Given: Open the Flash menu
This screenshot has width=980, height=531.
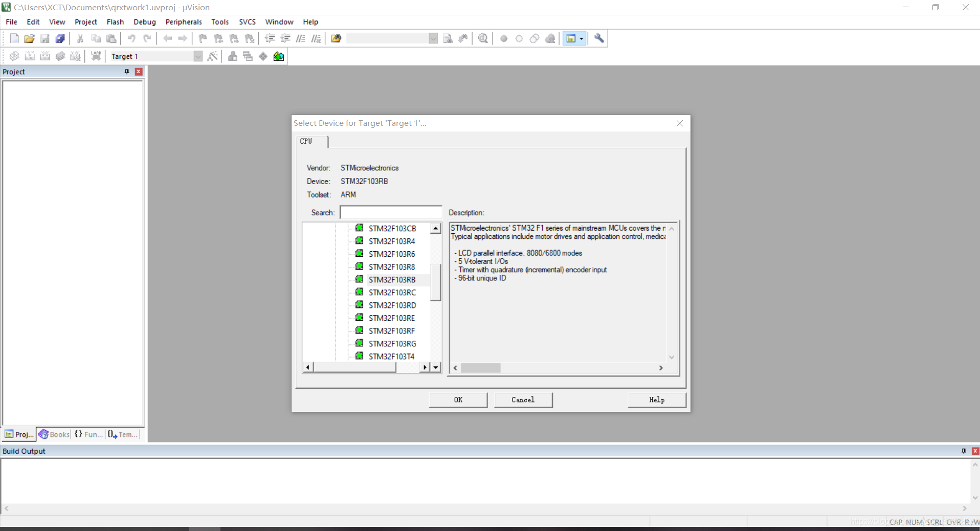Looking at the screenshot, I should [x=115, y=22].
